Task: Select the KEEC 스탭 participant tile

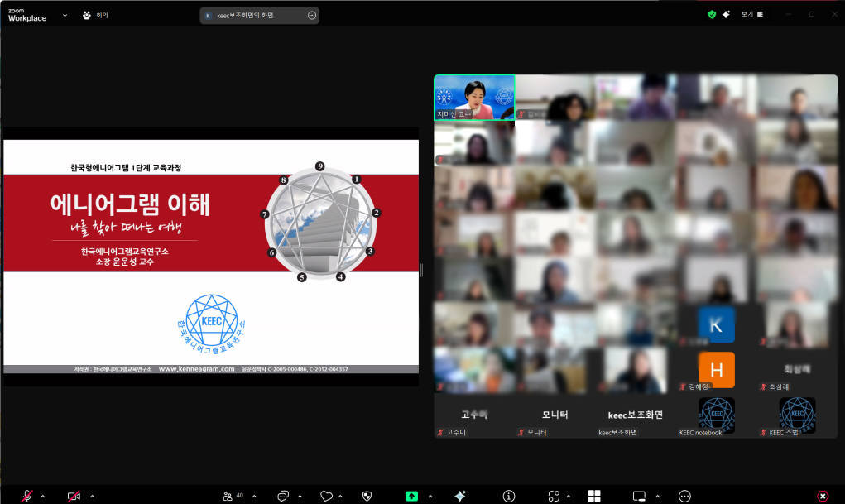Action: pyautogui.click(x=798, y=415)
